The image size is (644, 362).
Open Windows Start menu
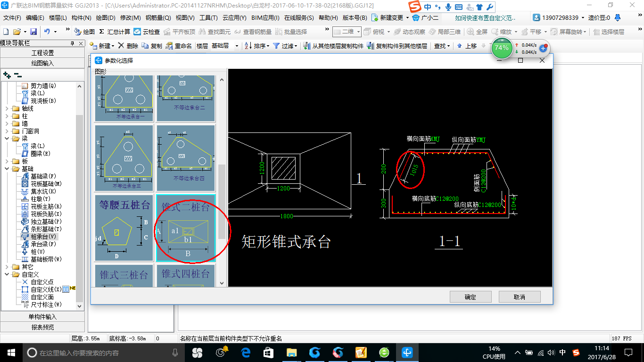[11, 353]
